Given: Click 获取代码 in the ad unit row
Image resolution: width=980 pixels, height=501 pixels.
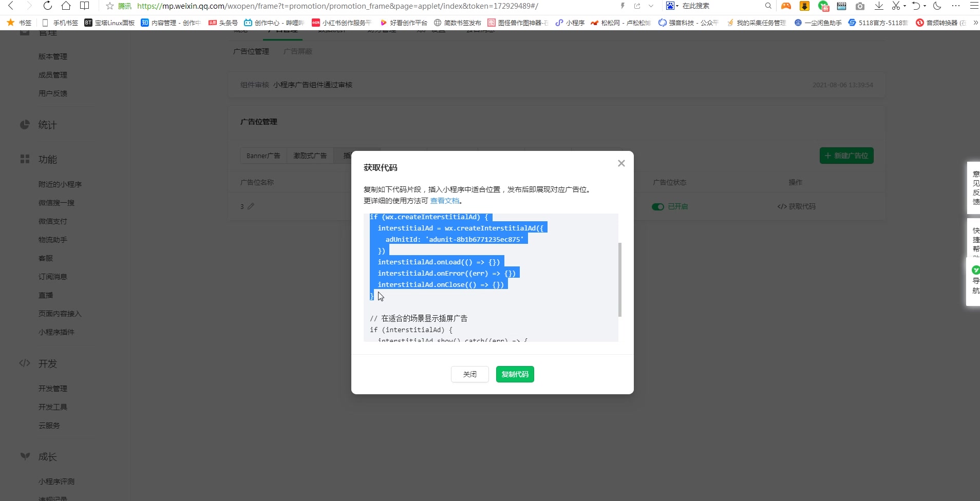Looking at the screenshot, I should tap(797, 206).
